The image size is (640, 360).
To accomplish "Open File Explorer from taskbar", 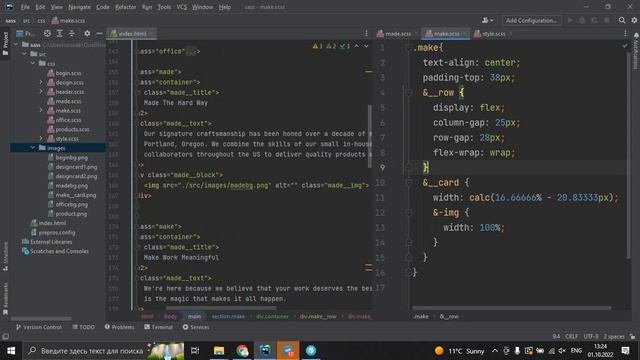I will coord(219,351).
